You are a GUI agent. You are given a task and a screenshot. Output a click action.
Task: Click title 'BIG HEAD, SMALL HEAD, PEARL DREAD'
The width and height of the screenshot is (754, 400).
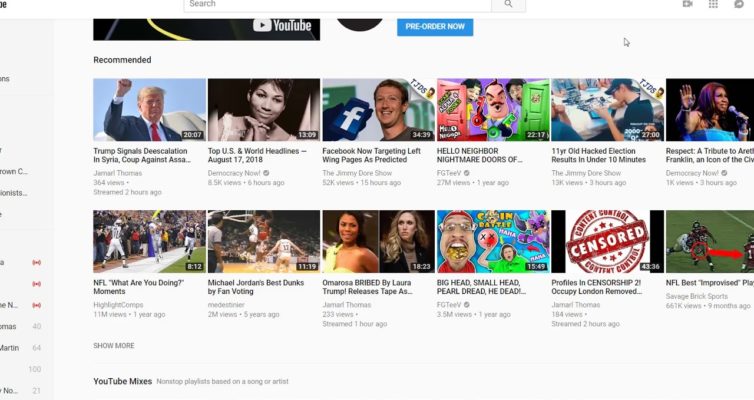(x=481, y=287)
